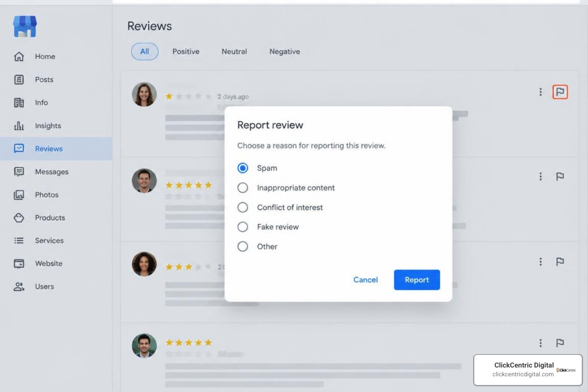588x392 pixels.
Task: Open the Users people icon in the sidebar
Action: tap(19, 286)
